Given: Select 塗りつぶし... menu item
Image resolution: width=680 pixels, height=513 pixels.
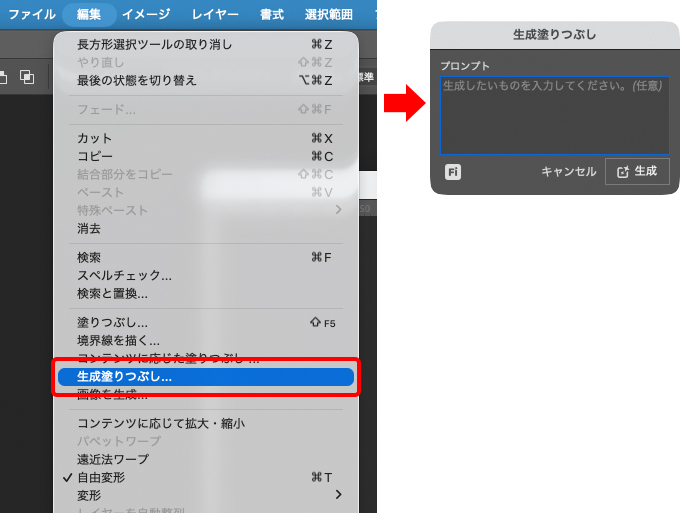Looking at the screenshot, I should tap(113, 323).
